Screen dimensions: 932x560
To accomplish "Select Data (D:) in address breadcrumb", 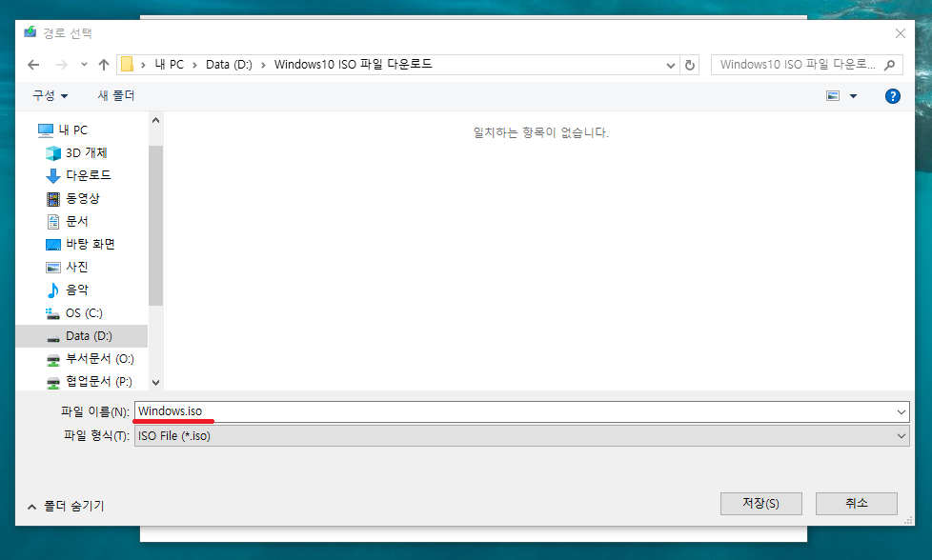I will [229, 64].
